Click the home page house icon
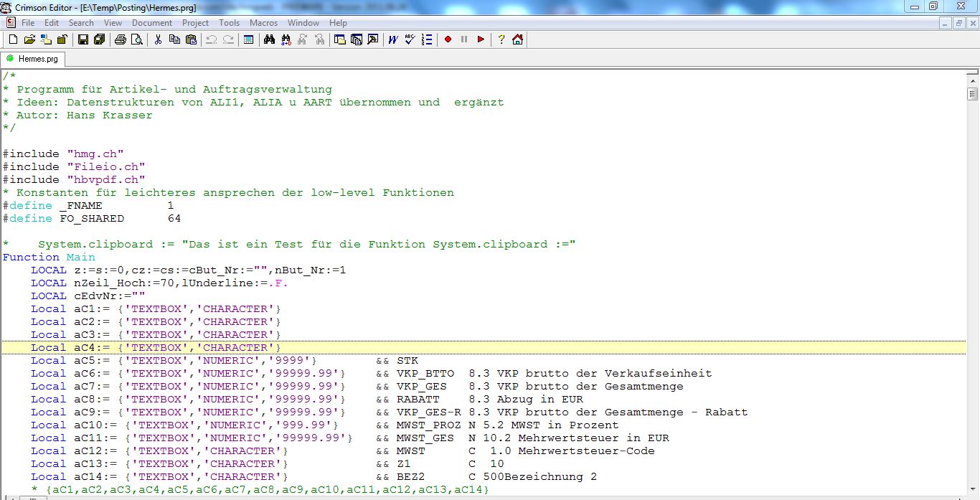The image size is (980, 500). coord(517,39)
